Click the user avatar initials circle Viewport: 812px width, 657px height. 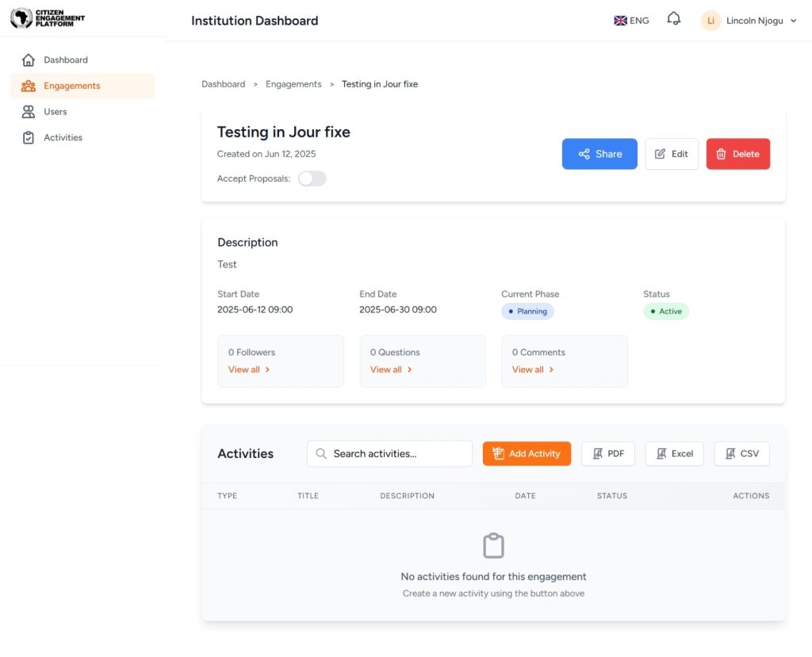click(x=710, y=21)
